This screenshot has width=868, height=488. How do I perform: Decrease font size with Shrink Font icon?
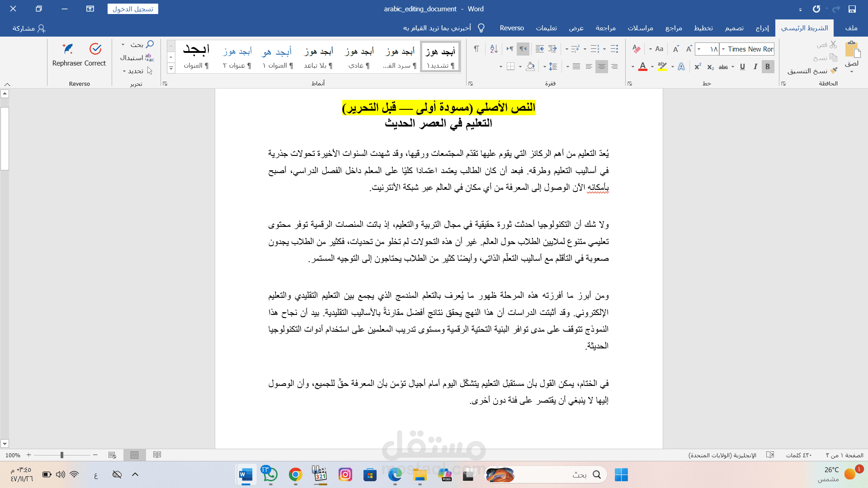coord(676,49)
